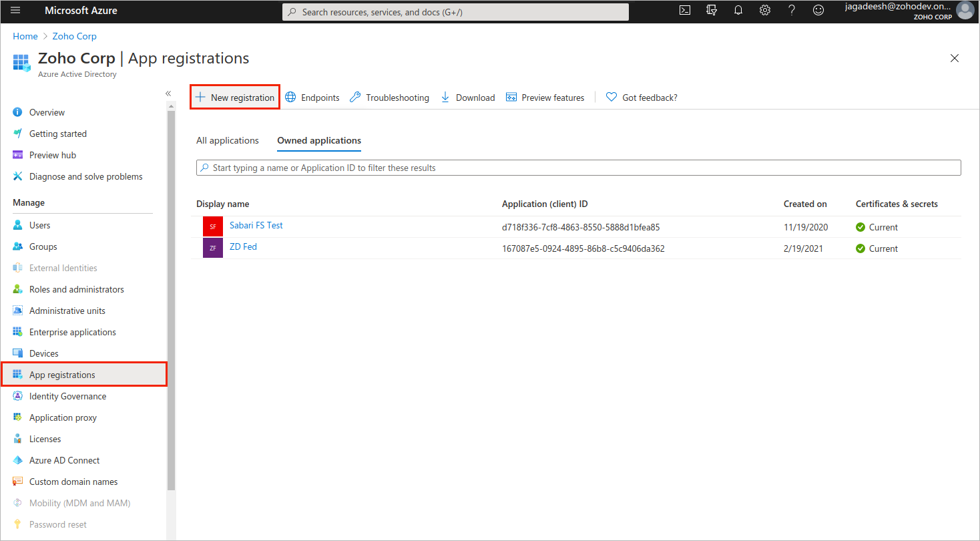Open the ZD Fed application
This screenshot has height=541, width=980.
[x=243, y=246]
